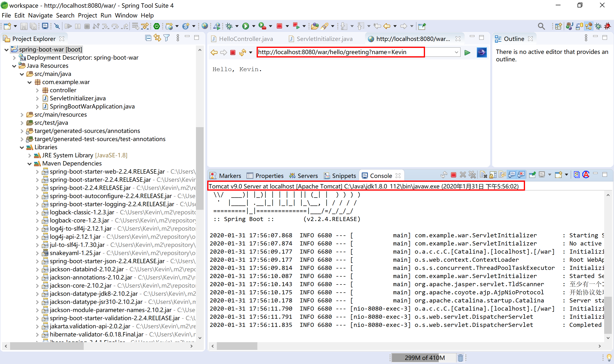Switch to the Servers tab
The width and height of the screenshot is (614, 364).
304,176
